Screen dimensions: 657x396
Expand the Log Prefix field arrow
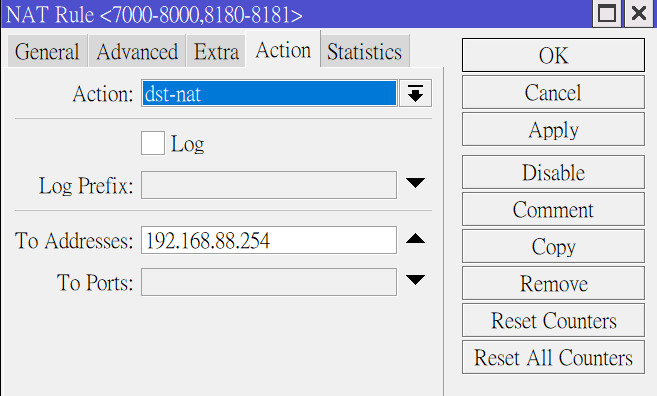(415, 183)
